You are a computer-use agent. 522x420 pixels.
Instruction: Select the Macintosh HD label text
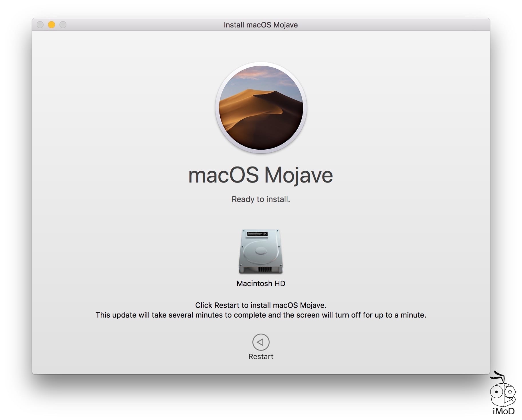260,284
